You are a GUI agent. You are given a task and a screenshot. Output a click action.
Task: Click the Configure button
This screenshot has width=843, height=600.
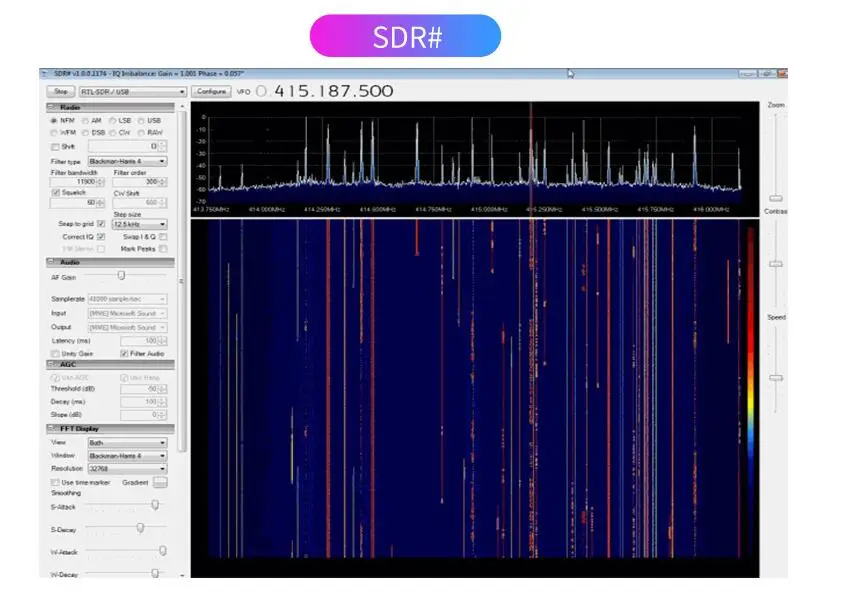(211, 91)
